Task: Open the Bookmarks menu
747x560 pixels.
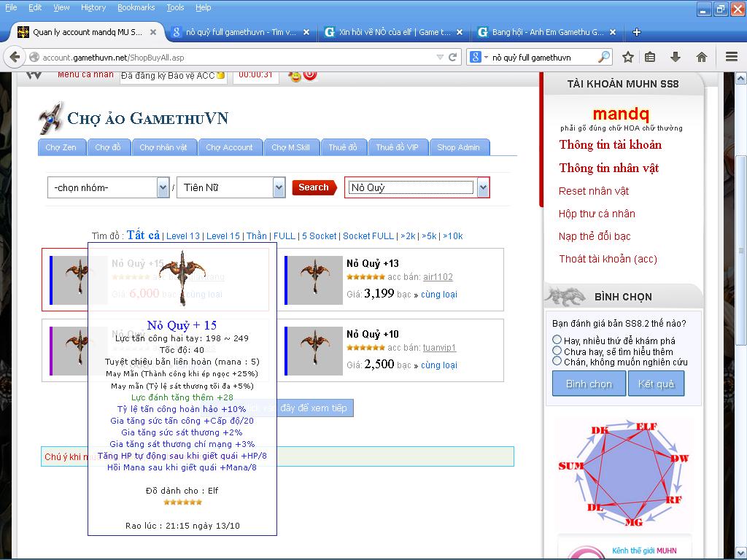Action: tap(136, 7)
